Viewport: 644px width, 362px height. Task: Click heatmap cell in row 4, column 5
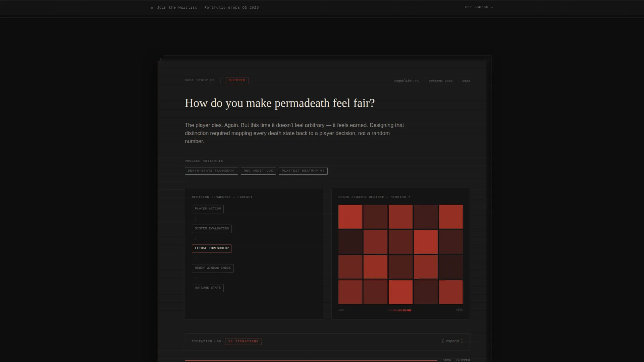click(451, 292)
